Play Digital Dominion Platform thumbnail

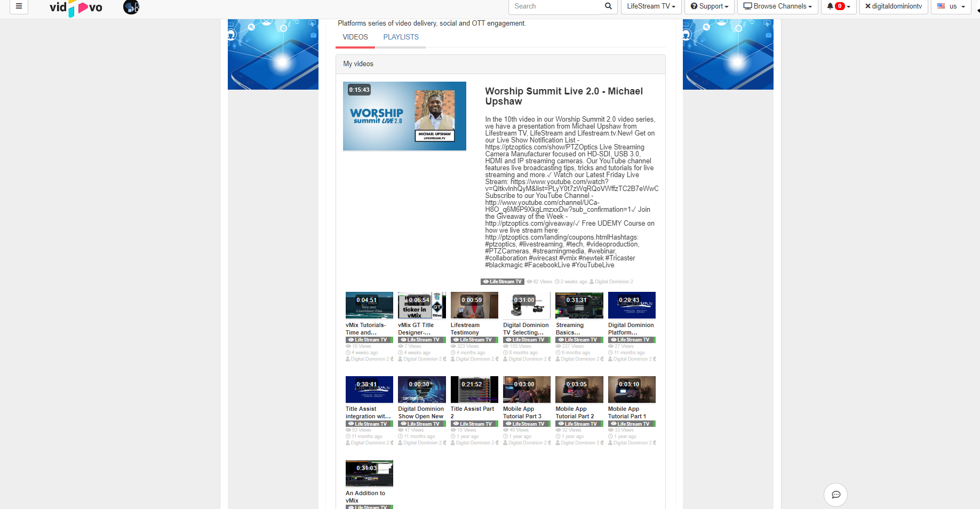[632, 305]
